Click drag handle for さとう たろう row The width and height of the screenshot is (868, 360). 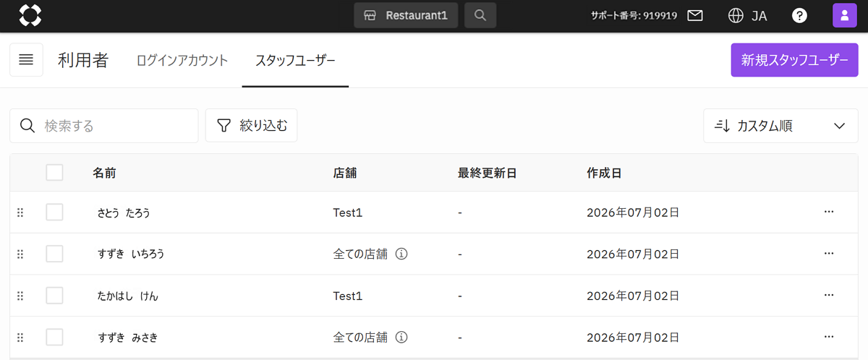pos(20,213)
